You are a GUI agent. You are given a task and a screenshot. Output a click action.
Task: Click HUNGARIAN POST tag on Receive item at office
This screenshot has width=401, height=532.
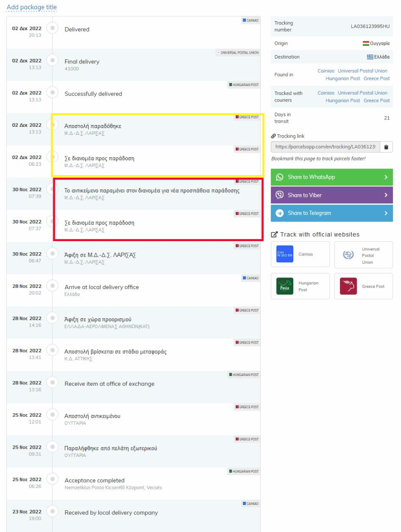[244, 375]
